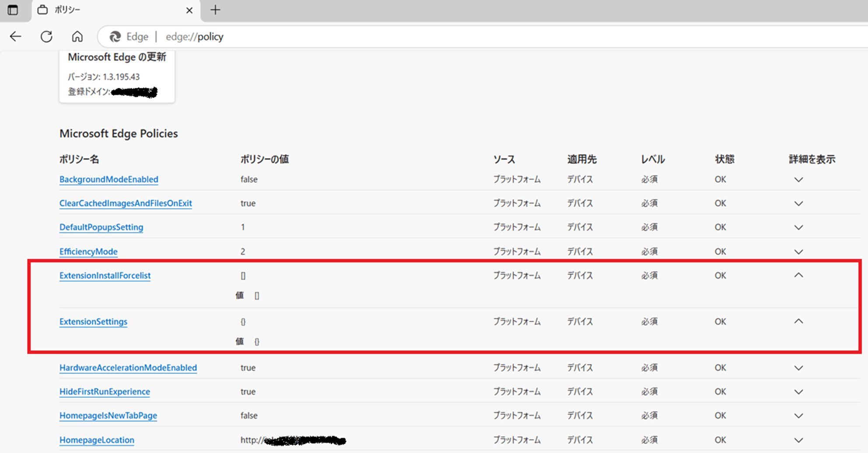Expand details for HardwareAccelerationModeEnabled row

coord(798,368)
